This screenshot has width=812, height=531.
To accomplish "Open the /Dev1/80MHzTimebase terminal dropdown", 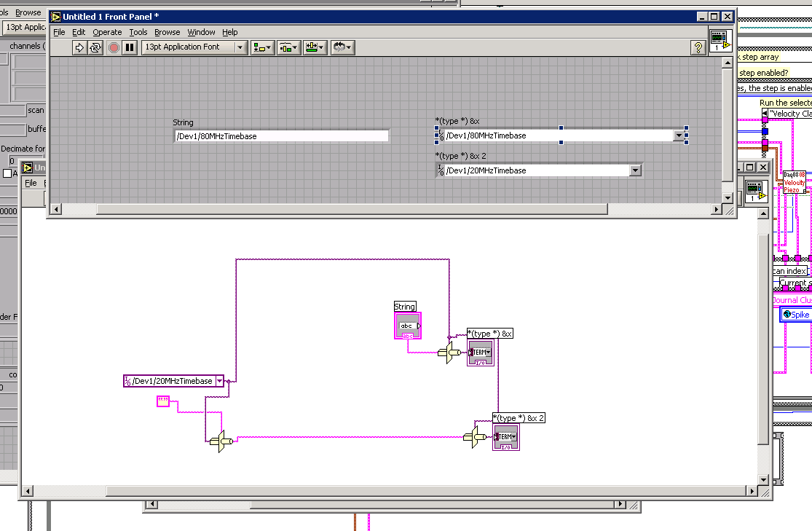I will pyautogui.click(x=680, y=135).
